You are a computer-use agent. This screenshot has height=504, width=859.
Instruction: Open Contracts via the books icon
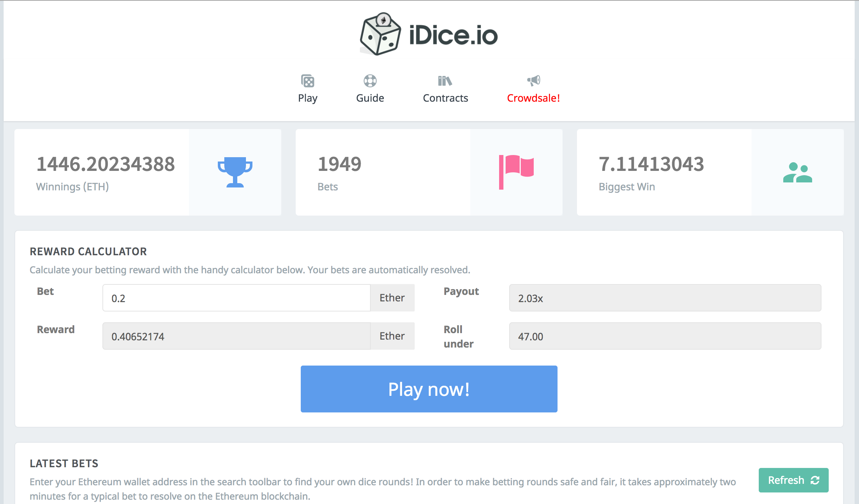click(445, 81)
